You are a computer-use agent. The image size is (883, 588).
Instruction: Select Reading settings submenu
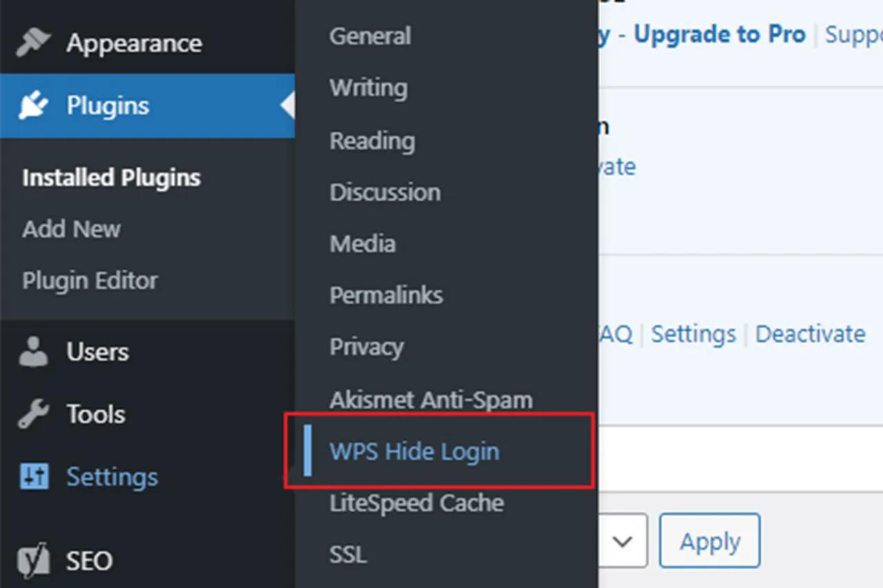click(x=373, y=141)
